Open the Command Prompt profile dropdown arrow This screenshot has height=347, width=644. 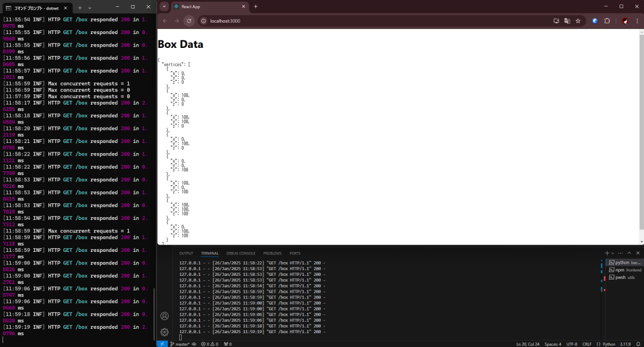[x=90, y=8]
